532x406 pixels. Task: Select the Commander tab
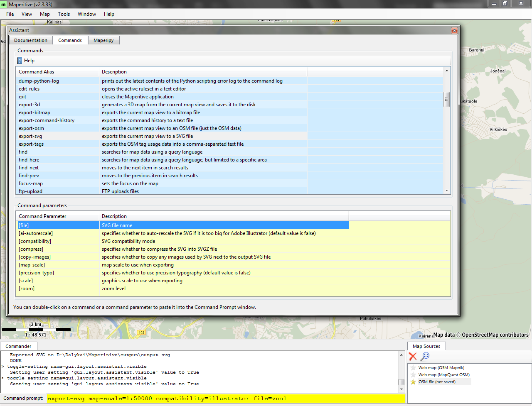[18, 346]
